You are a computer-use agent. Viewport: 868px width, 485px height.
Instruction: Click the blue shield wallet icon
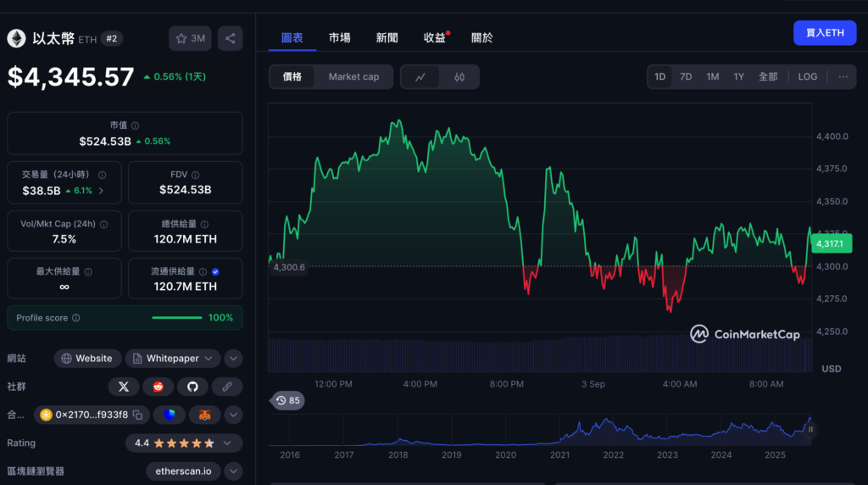coord(170,415)
